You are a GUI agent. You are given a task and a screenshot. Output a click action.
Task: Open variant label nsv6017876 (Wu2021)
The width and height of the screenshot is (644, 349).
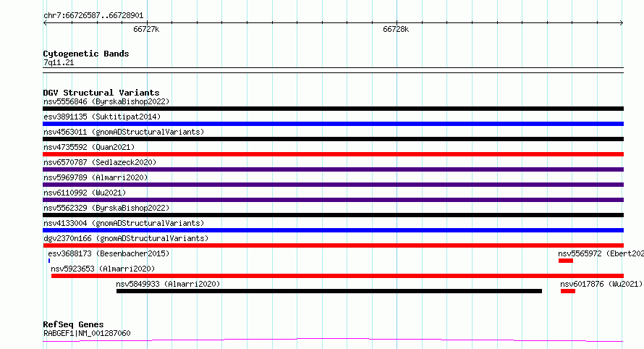click(601, 284)
